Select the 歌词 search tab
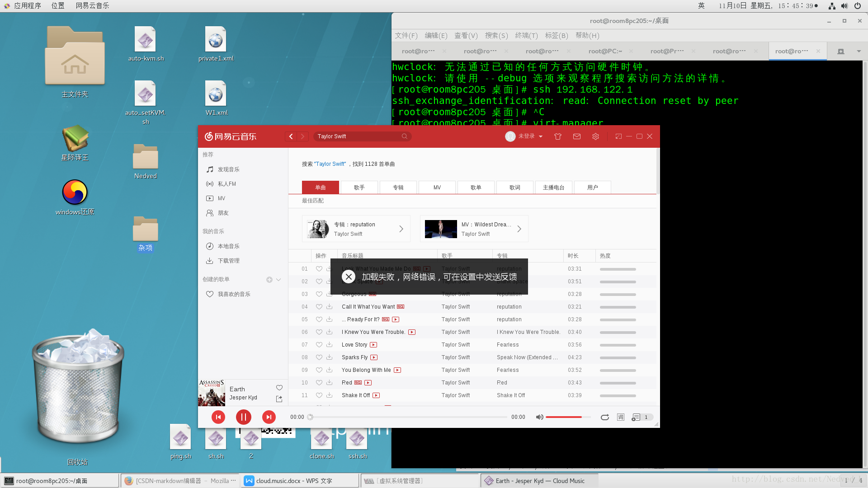The width and height of the screenshot is (868, 488). 515,188
